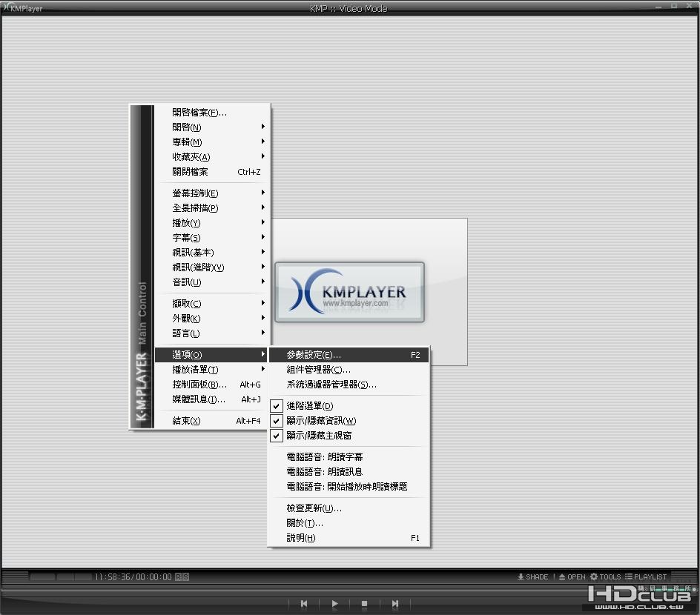Click the time display 11:58:36/00:00:00
This screenshot has height=615, width=700.
[133, 576]
